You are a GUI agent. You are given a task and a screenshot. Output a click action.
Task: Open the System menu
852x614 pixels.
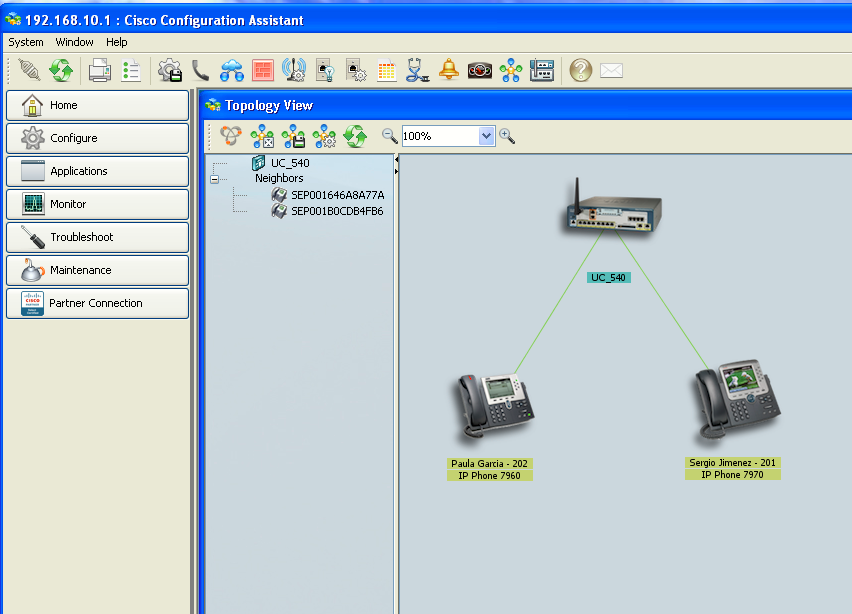coord(26,42)
